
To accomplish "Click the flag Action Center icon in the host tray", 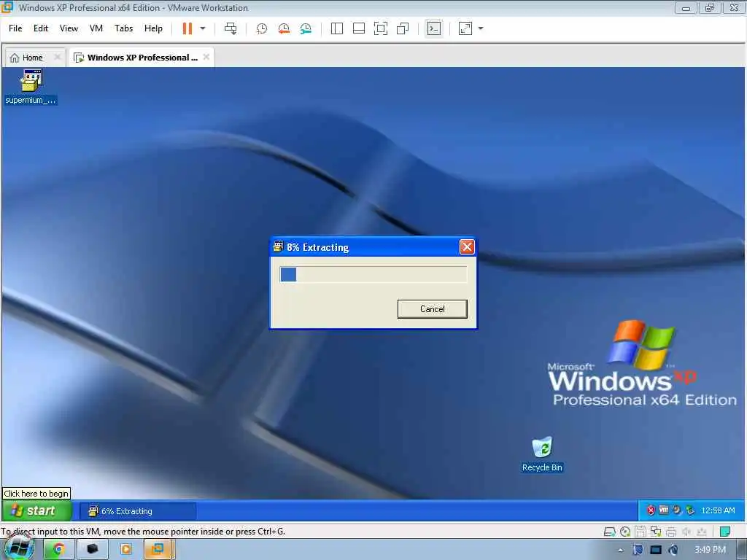I will 638,550.
